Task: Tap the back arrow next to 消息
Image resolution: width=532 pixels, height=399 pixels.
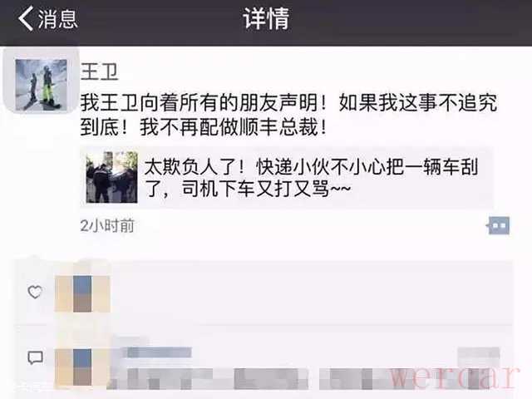Action: (x=26, y=18)
